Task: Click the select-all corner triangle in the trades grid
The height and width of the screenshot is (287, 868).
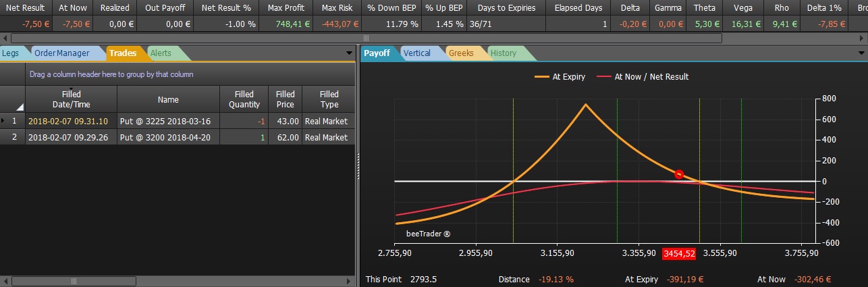Action: (x=20, y=107)
